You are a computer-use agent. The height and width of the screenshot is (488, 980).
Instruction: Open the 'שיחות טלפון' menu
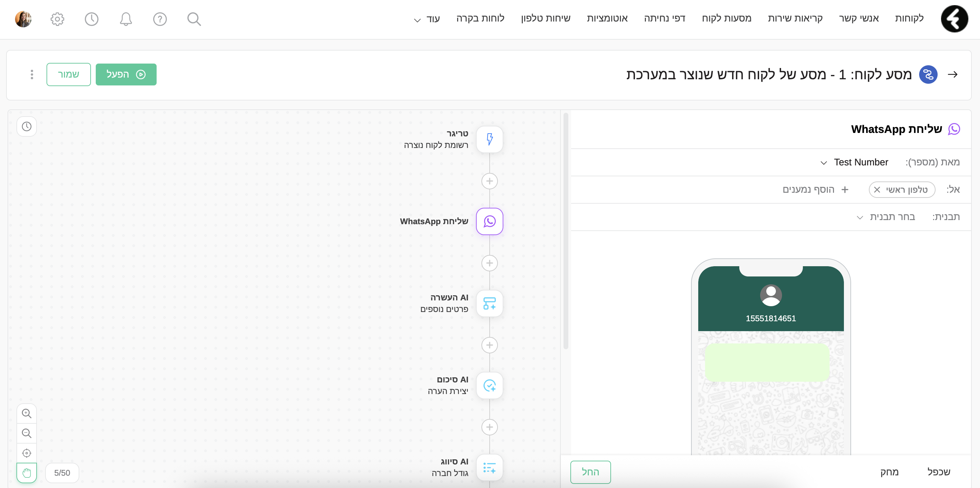545,18
